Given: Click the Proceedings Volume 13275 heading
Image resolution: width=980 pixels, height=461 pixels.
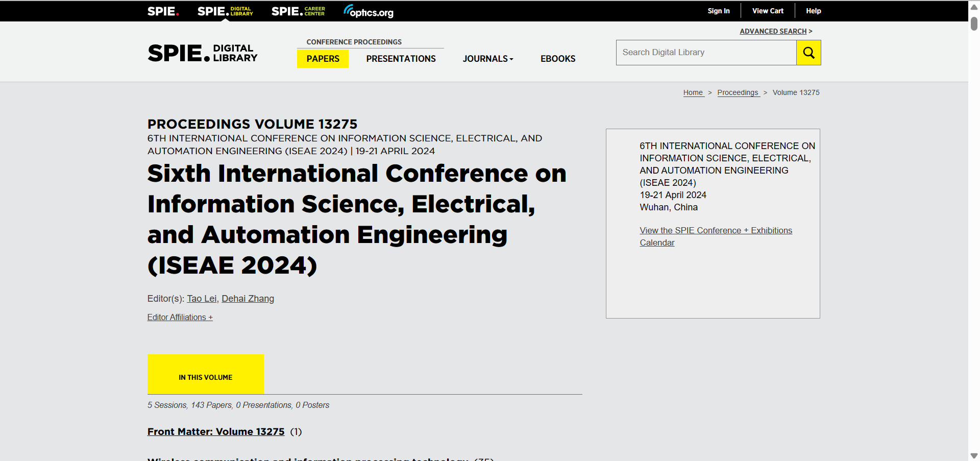Looking at the screenshot, I should pyautogui.click(x=252, y=124).
